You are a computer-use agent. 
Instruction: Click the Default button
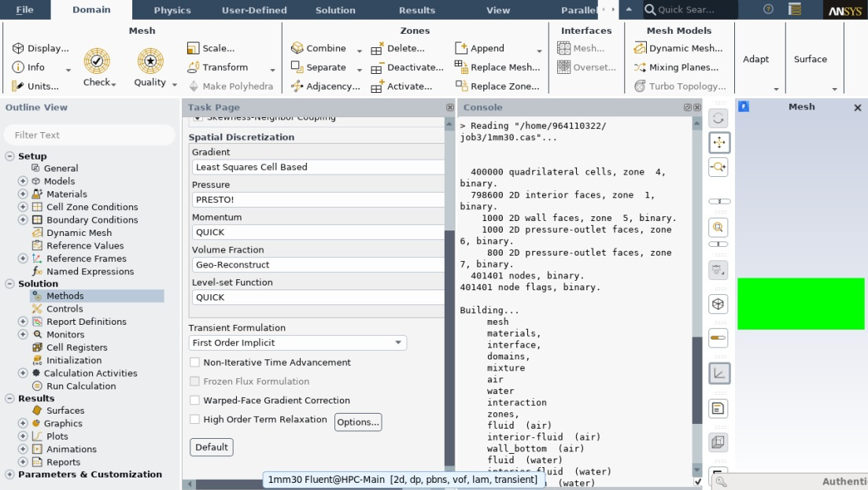(212, 448)
